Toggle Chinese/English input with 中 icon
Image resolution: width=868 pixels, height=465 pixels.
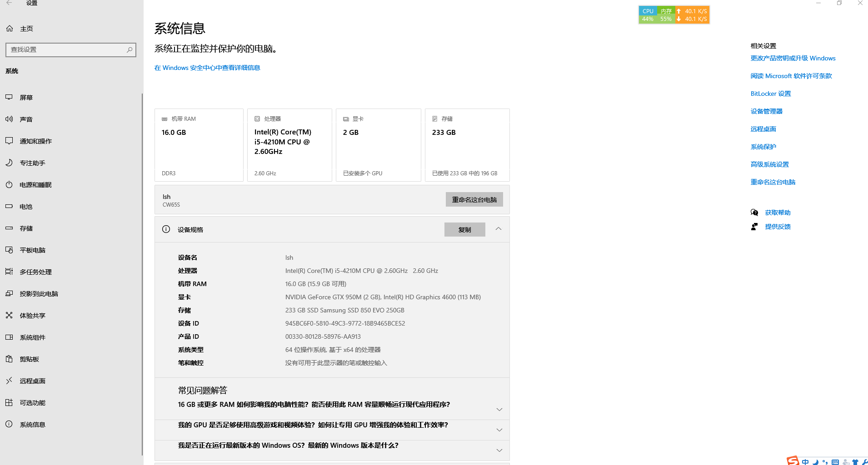click(x=805, y=462)
